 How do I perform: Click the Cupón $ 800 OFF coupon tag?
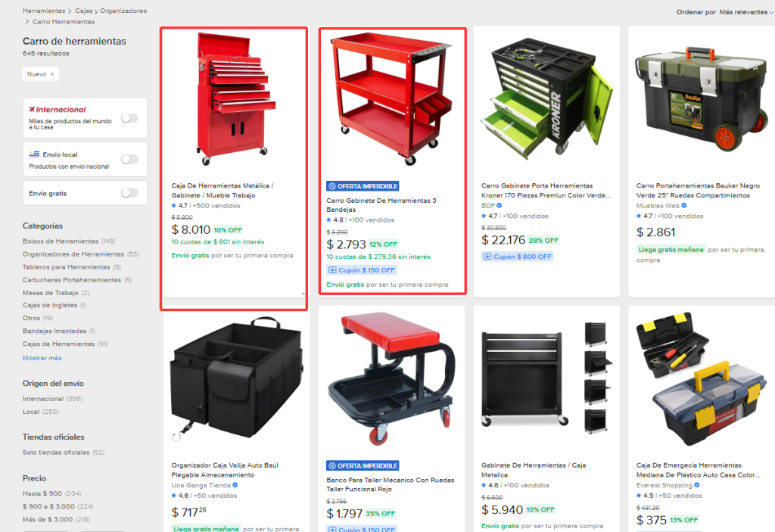point(517,257)
